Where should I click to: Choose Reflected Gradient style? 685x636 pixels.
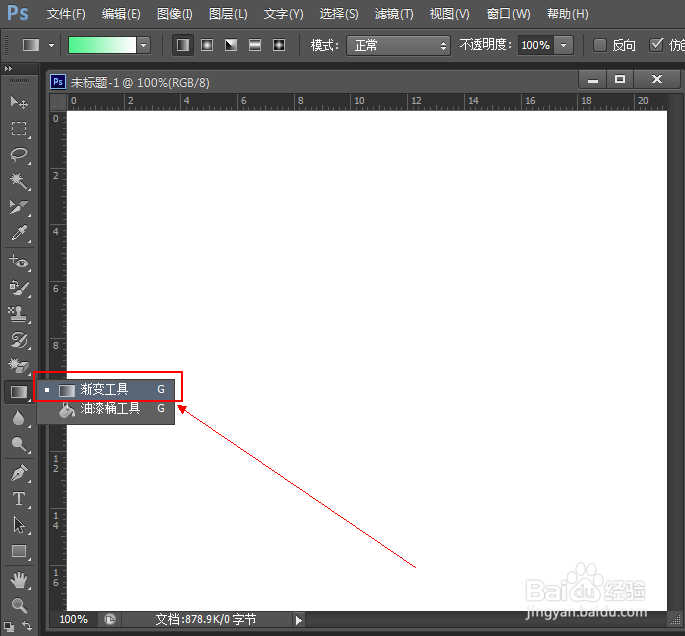[255, 45]
